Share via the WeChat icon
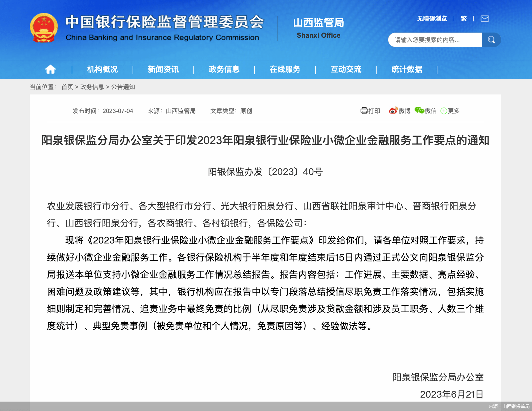This screenshot has height=411, width=532. coord(419,110)
